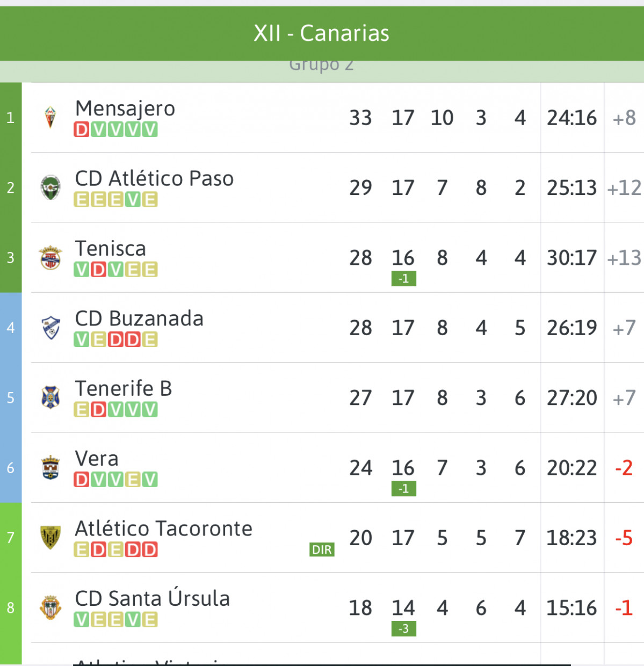Tap the Tenisca club crest icon
Screen dimensions: 644x666
tap(50, 258)
